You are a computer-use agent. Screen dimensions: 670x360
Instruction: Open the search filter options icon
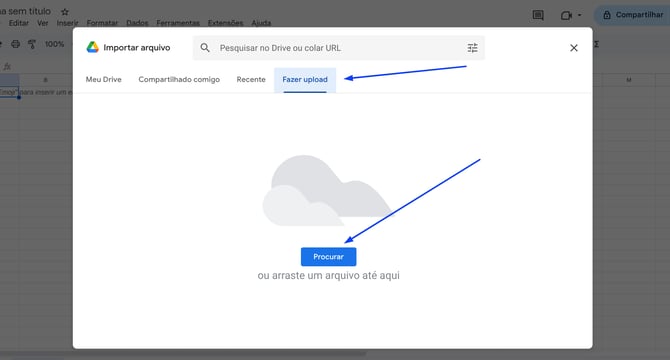(472, 48)
